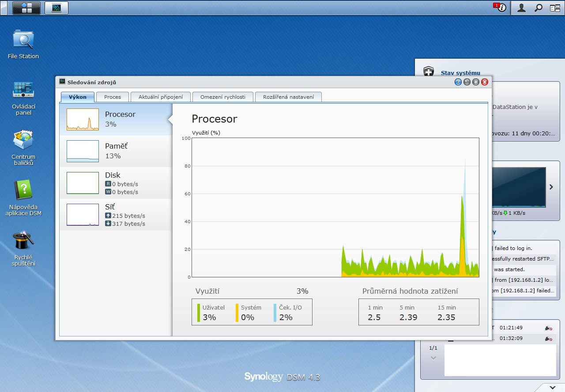565x392 pixels.
Task: Minimize the Sledování zdrojů window
Action: pyautogui.click(x=467, y=82)
